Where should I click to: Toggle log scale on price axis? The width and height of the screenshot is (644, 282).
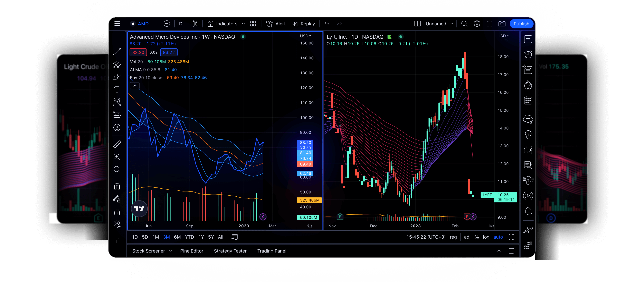pyautogui.click(x=486, y=237)
